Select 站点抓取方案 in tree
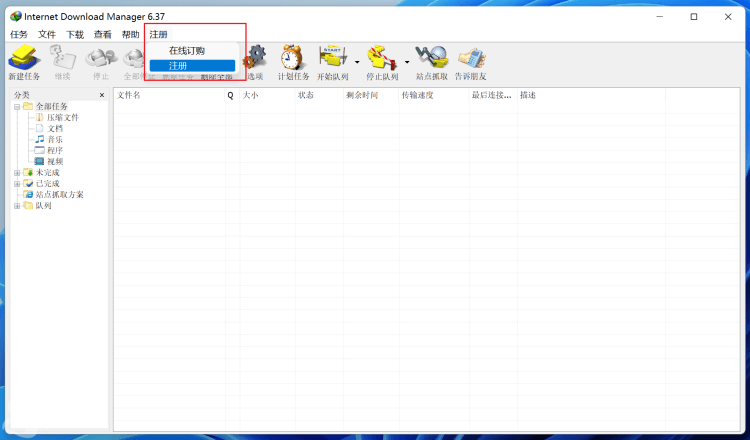Screen dimensions: 750x440 tap(60, 195)
